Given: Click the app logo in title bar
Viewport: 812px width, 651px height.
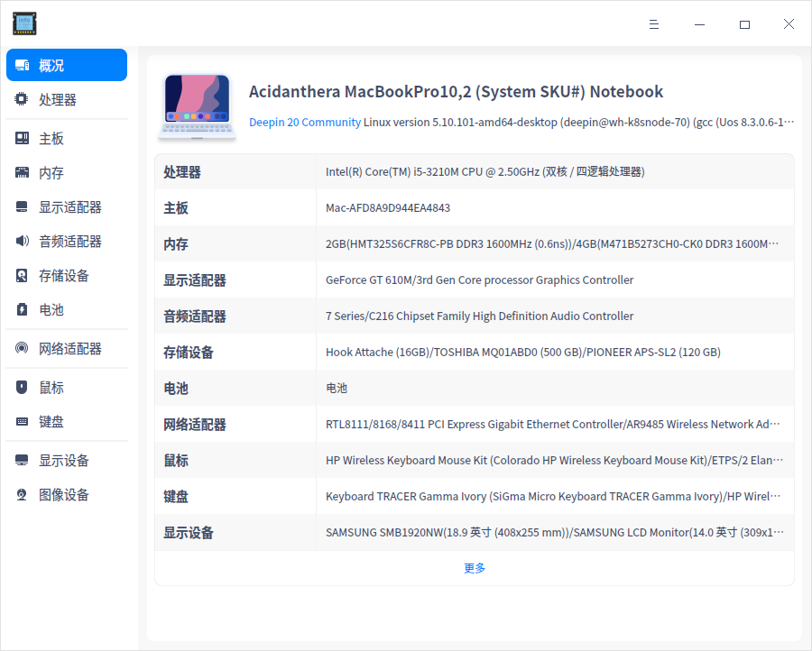Looking at the screenshot, I should click(24, 23).
